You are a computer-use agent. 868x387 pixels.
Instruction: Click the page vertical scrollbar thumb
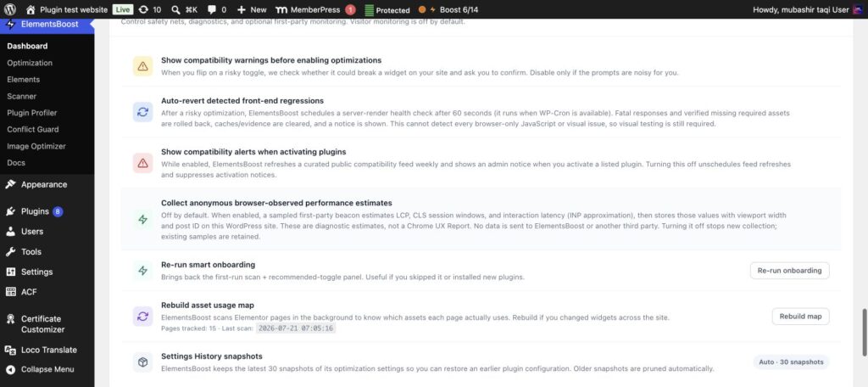pos(864,332)
